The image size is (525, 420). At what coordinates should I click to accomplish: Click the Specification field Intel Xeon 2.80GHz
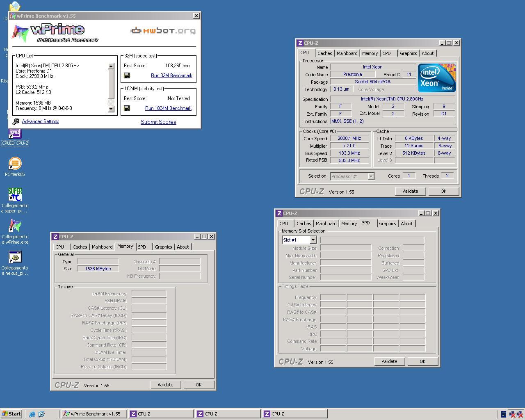point(392,99)
